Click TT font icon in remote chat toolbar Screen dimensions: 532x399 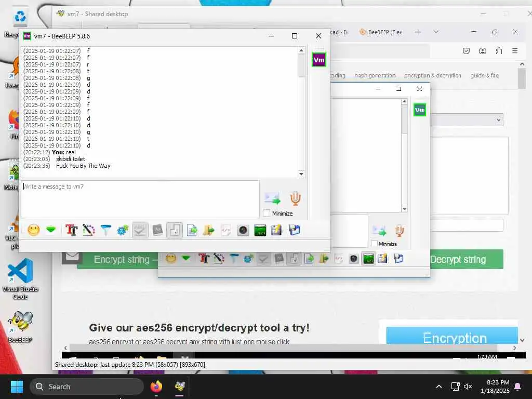(204, 259)
